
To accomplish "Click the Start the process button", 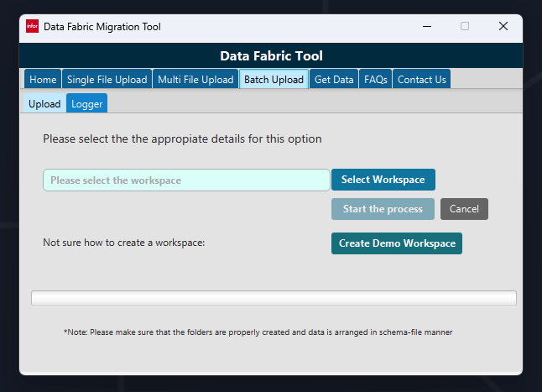I will pyautogui.click(x=383, y=209).
